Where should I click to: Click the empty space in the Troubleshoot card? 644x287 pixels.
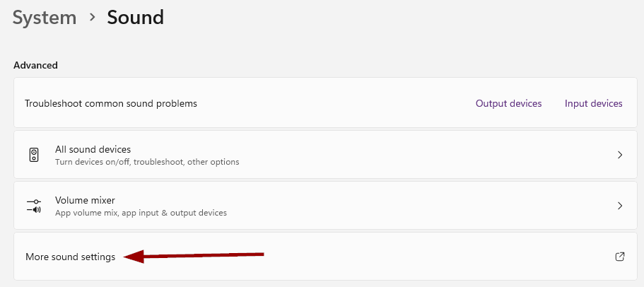(335, 103)
